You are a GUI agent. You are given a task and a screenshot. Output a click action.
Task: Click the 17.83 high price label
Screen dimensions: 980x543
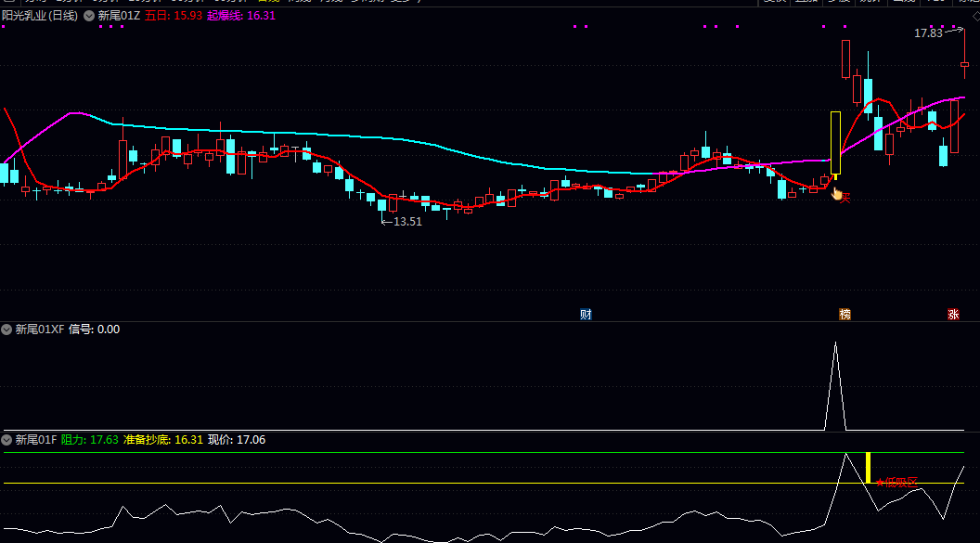click(x=928, y=32)
